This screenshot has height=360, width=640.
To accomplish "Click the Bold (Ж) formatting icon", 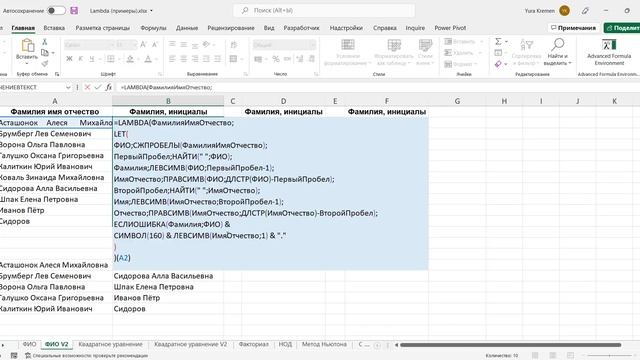I will tap(69, 59).
